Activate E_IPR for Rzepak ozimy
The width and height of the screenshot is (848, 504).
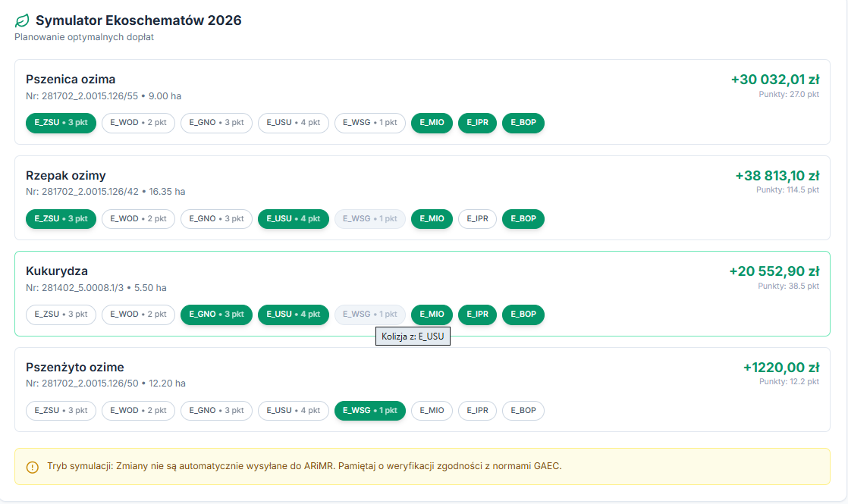coord(477,219)
